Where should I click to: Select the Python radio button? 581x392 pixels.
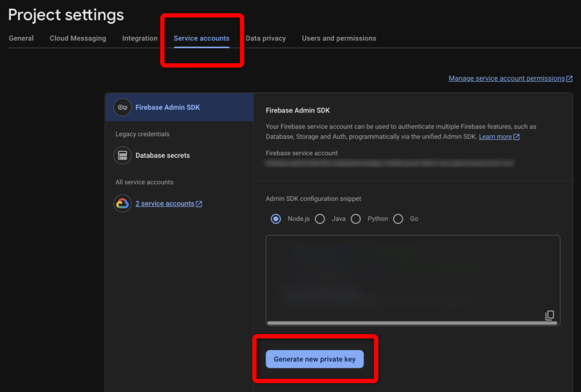point(356,219)
